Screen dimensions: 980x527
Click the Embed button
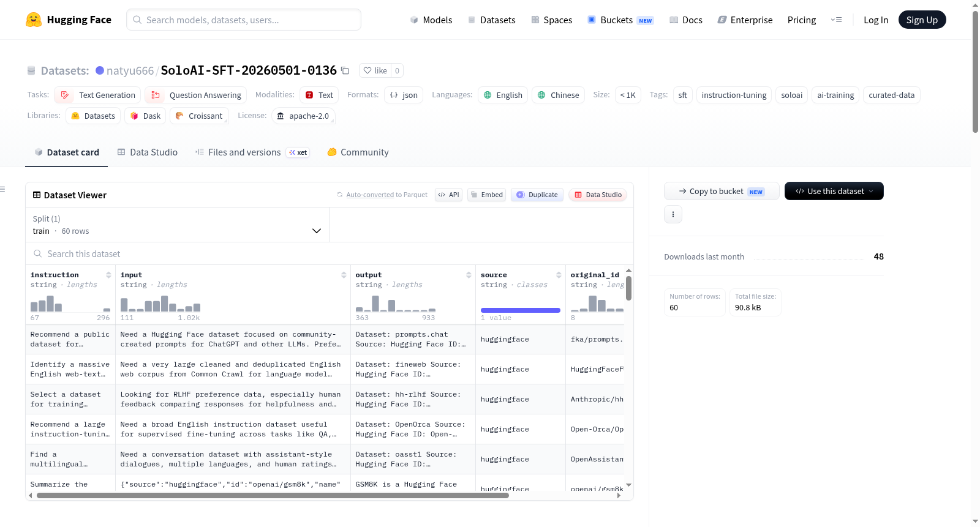coord(486,195)
